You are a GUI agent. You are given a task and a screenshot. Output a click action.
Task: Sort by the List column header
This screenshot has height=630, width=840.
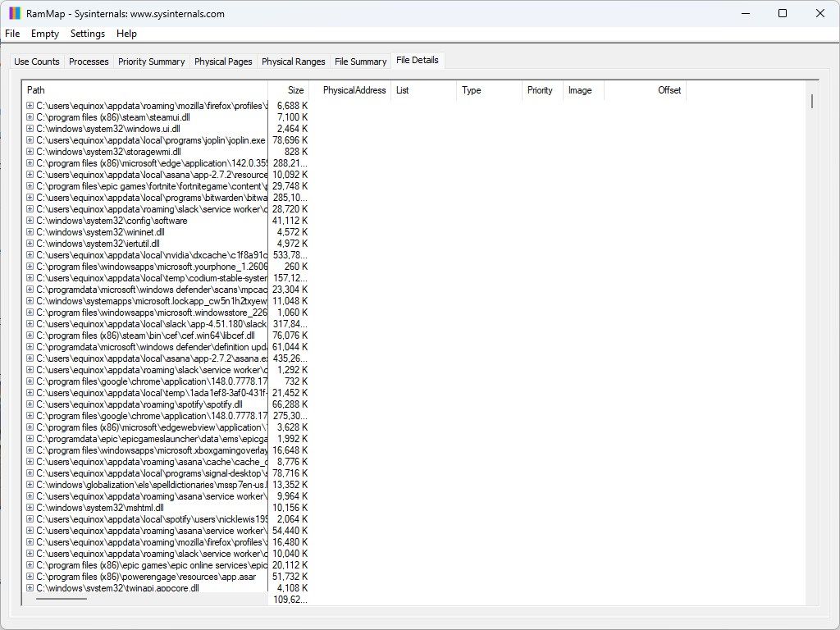coord(423,90)
